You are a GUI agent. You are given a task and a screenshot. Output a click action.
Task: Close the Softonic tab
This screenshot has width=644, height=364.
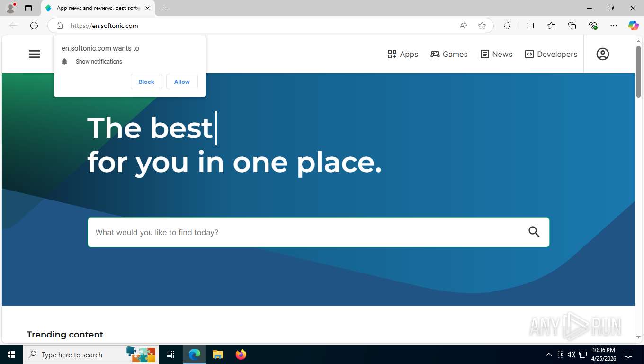coord(147,8)
